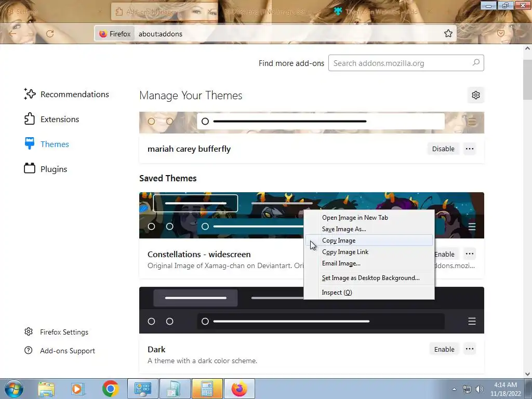Click the mariah carey bufferfly theme preview
The height and width of the screenshot is (399, 532).
312,123
